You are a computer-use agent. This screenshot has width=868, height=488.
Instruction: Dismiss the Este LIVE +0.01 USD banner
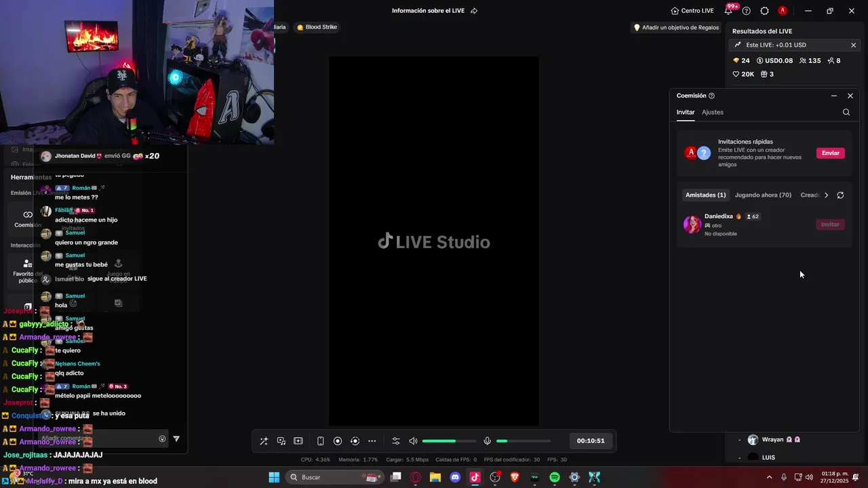point(853,45)
